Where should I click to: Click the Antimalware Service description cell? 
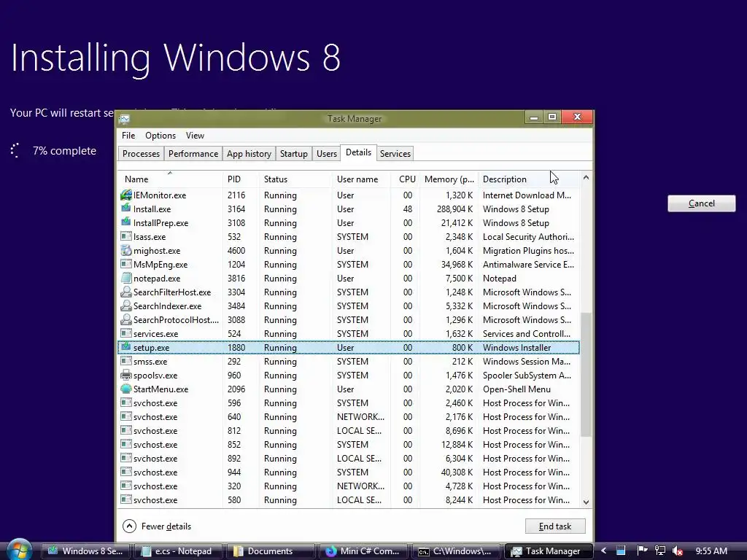528,264
